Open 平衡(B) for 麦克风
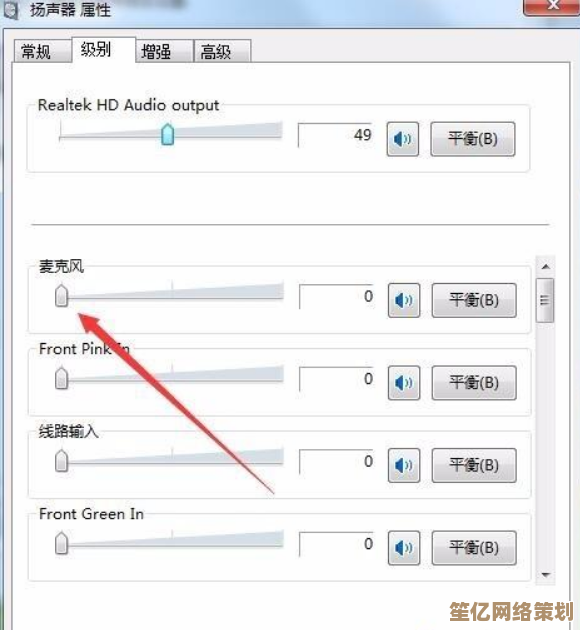Image resolution: width=580 pixels, height=630 pixels. [474, 301]
